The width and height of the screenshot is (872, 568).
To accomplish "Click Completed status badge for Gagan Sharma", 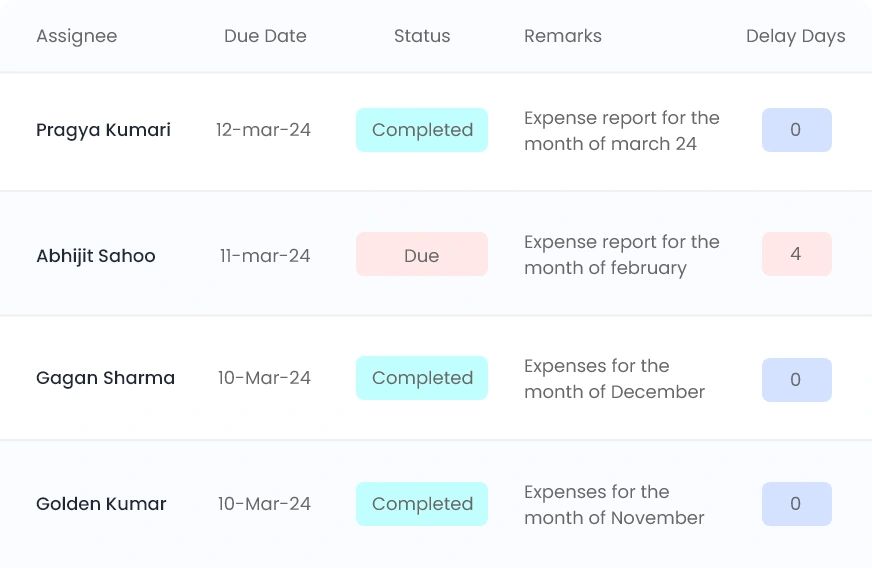I will 422,378.
